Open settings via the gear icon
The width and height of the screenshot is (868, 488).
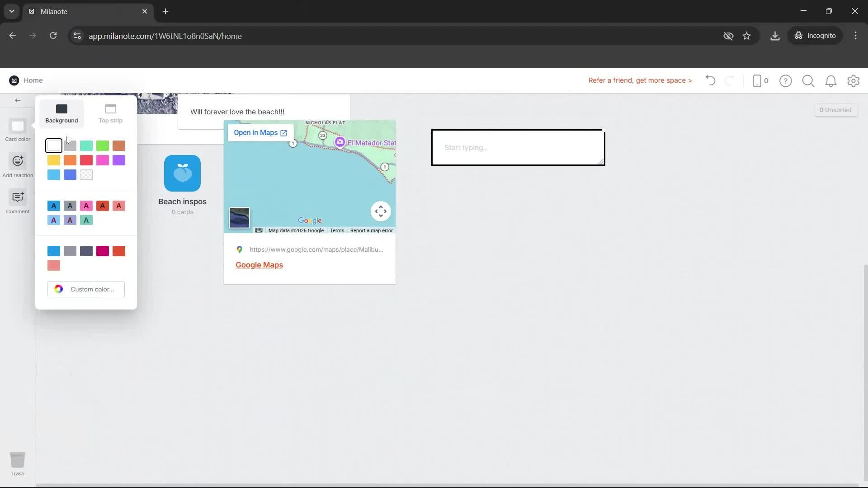click(x=854, y=80)
